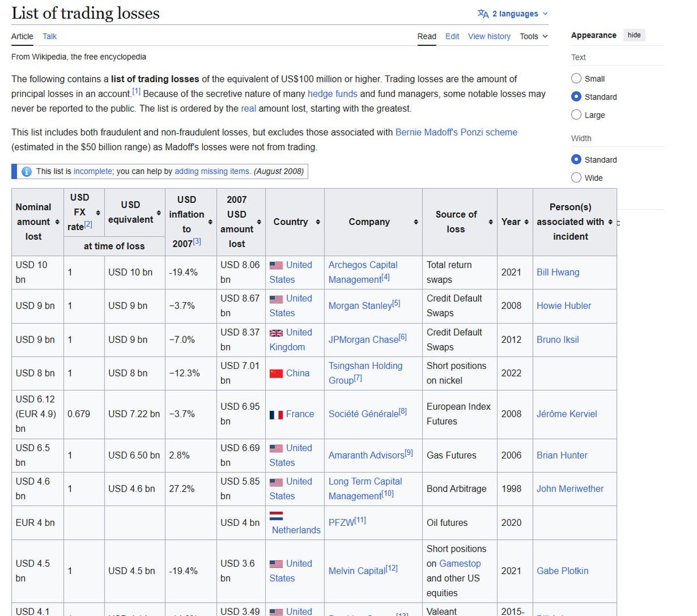Open Jérôme Kerviel's page
Image resolution: width=697 pixels, height=616 pixels.
567,414
